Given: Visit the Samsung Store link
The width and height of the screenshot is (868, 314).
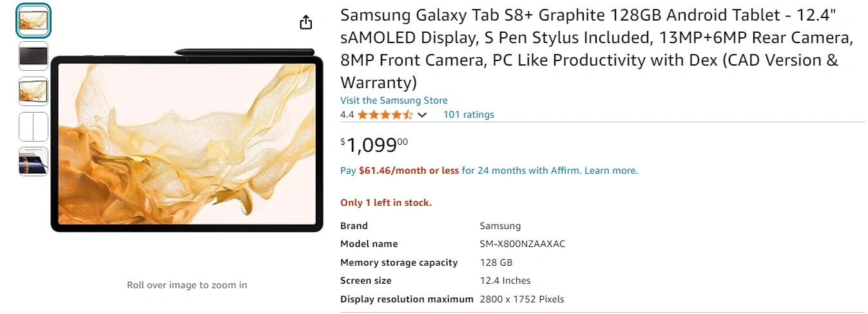Looking at the screenshot, I should [x=394, y=100].
